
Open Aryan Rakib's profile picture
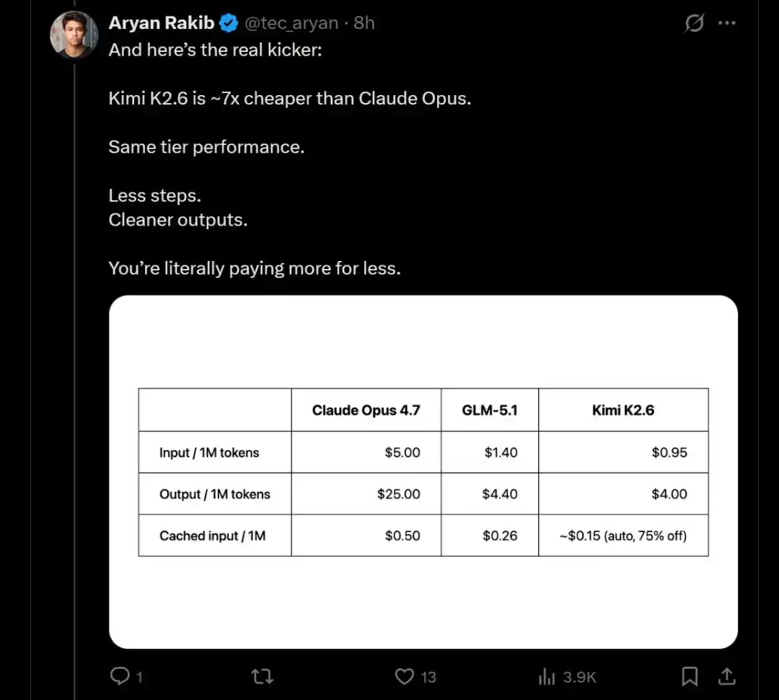pos(74,35)
